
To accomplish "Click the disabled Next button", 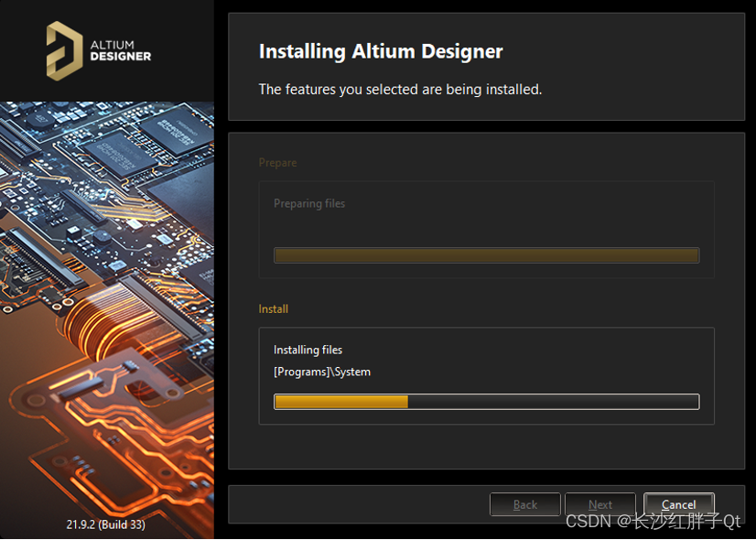I will (x=599, y=504).
